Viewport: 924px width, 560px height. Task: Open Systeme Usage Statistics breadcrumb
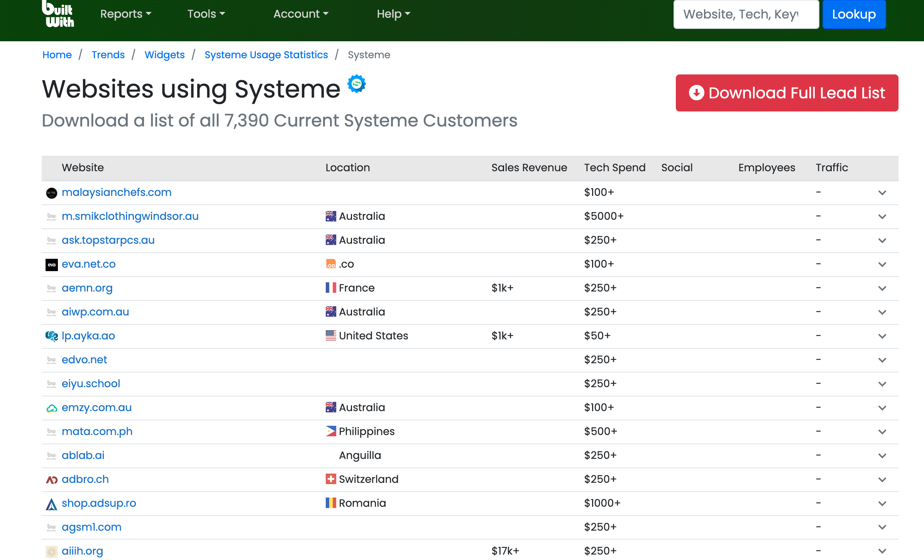[x=266, y=55]
